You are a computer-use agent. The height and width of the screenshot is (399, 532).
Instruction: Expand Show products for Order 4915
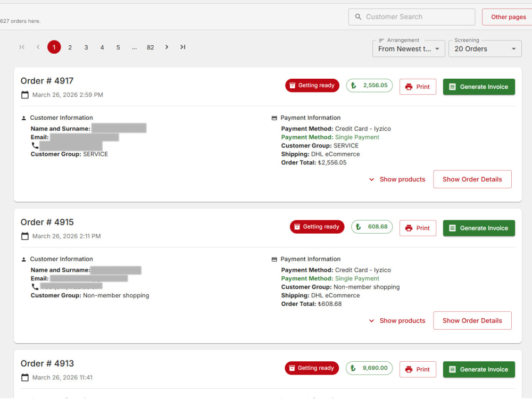point(397,321)
